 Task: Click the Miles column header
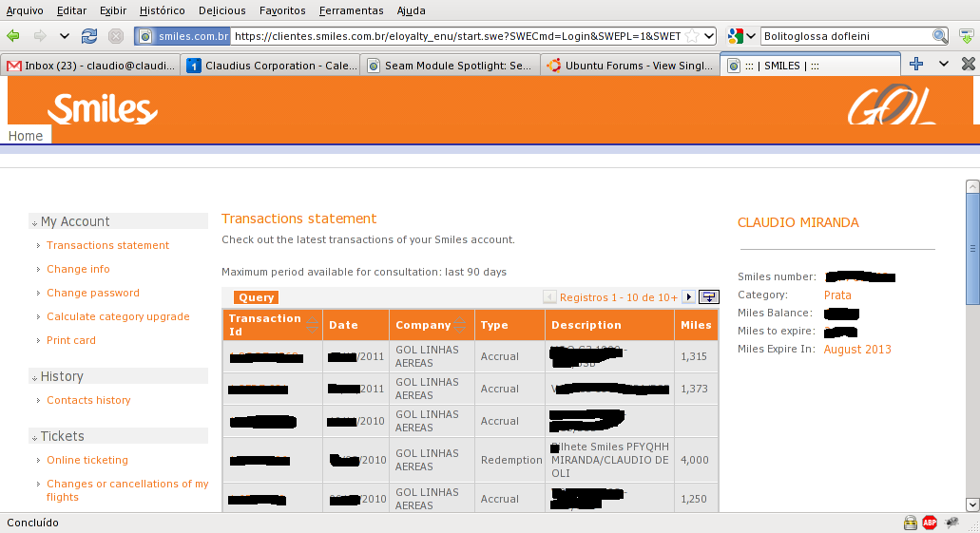click(x=696, y=325)
